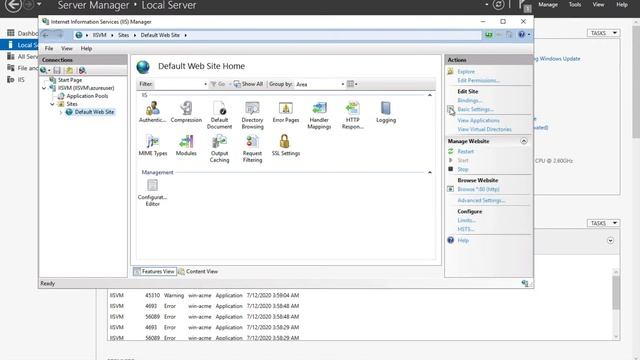Screen dimensions: 640x360
Task: Click the IIS Manager help icon in address bar
Action: (x=522, y=35)
